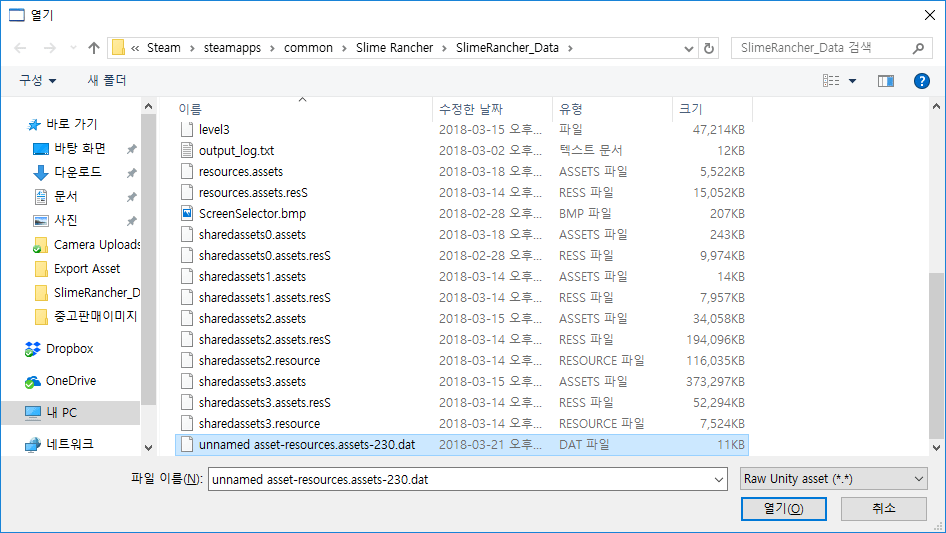Select resources.assets.resS file
Viewport: 946px width, 533px height.
(462, 193)
